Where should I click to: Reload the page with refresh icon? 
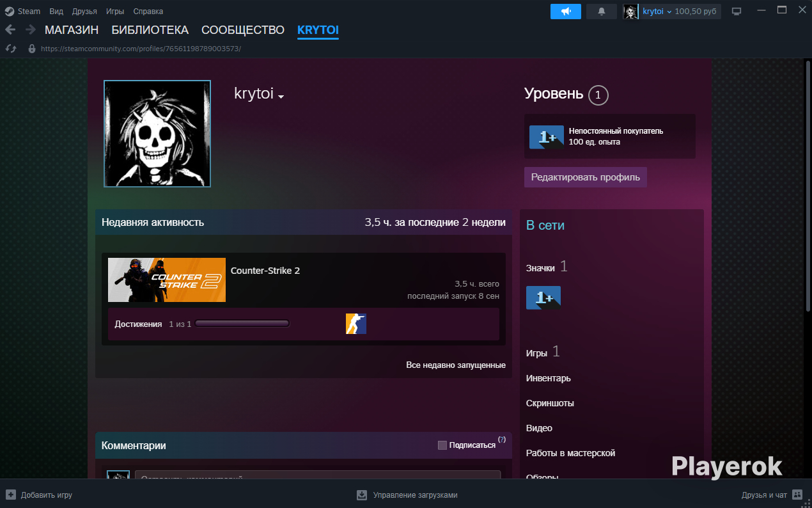pos(10,49)
